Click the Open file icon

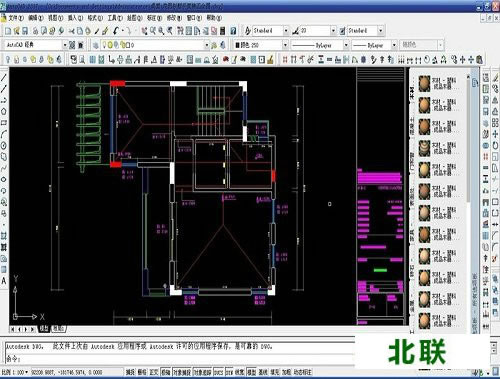coord(16,31)
